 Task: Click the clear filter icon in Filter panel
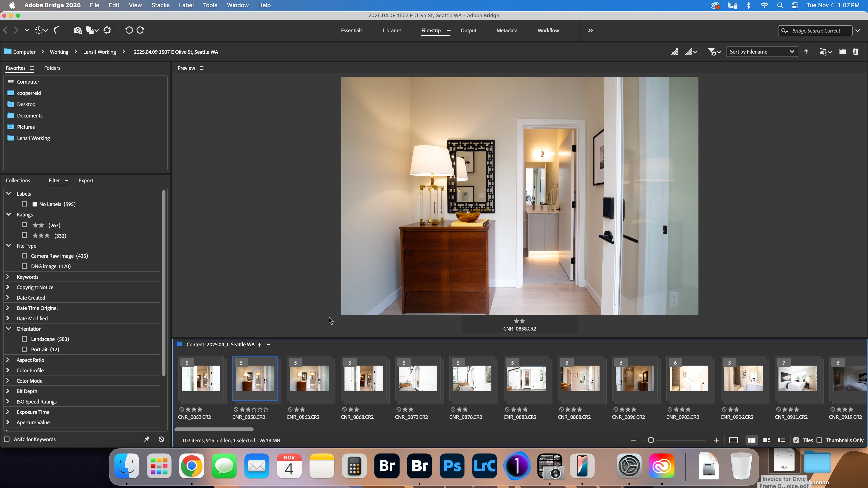(161, 439)
